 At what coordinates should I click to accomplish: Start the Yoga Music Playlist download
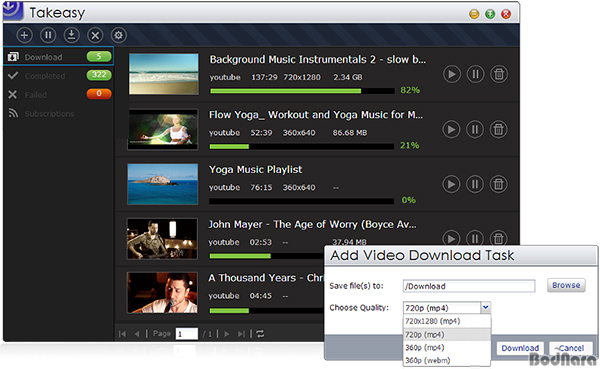pos(451,184)
